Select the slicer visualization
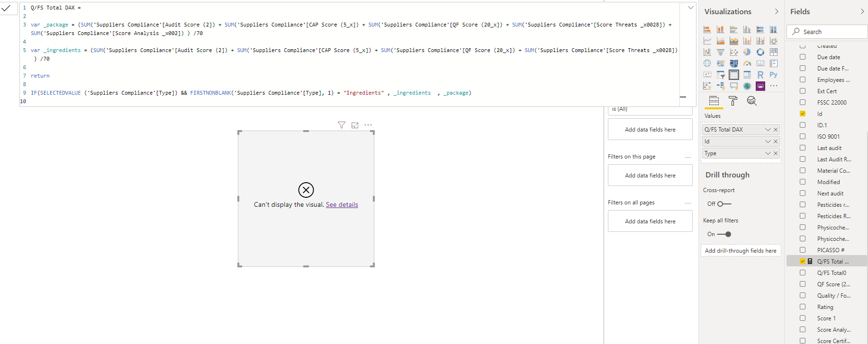Viewport: 868px width, 344px height. pos(720,75)
